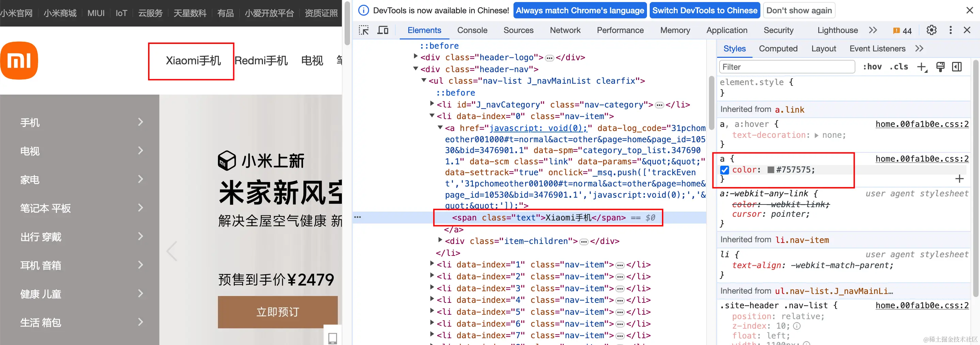Click Switch DevTools to Chinese button
Image resolution: width=980 pixels, height=345 pixels.
[x=705, y=11]
